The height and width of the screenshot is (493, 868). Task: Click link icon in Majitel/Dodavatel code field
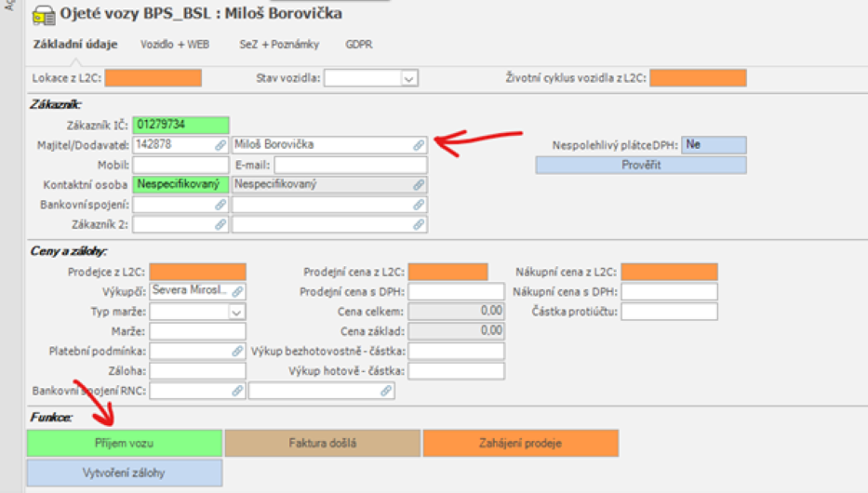click(220, 145)
